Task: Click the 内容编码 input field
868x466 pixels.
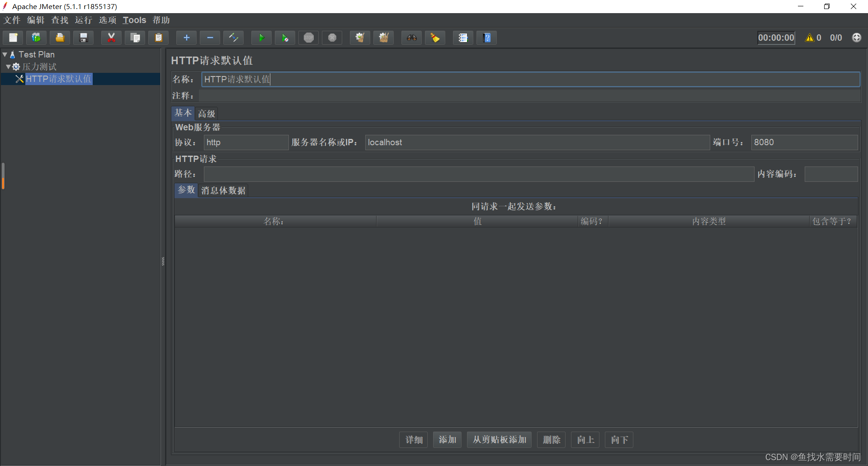Action: (x=831, y=174)
